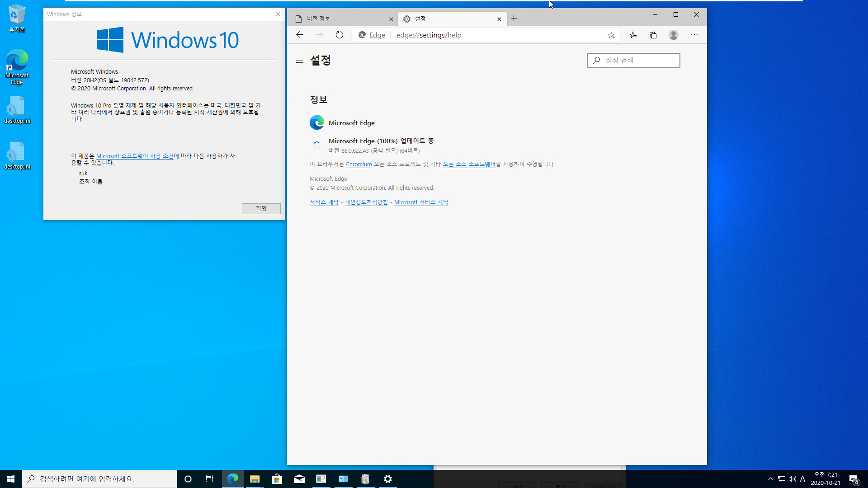Open Edge Collections panel
This screenshot has width=868, height=488.
click(x=653, y=35)
